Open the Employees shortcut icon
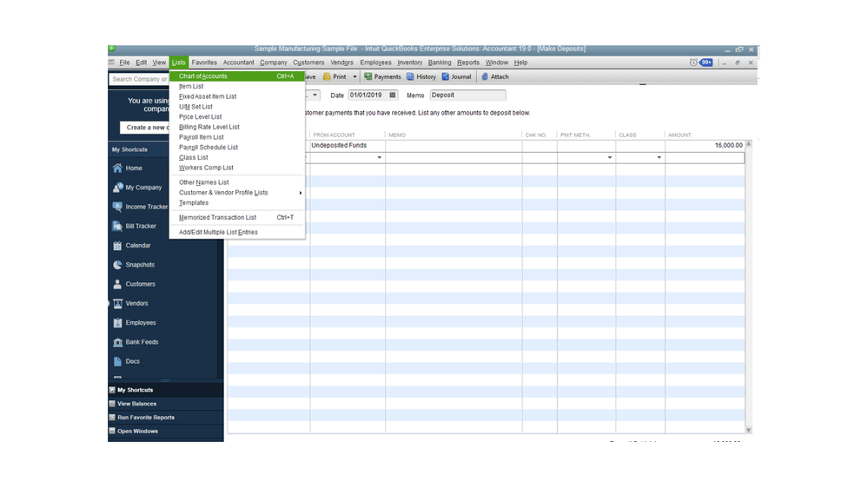 (x=117, y=323)
